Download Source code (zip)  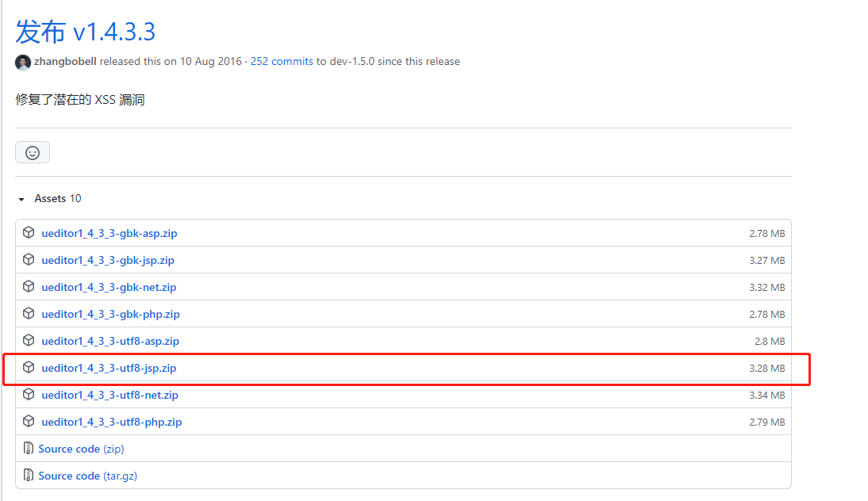pos(81,449)
